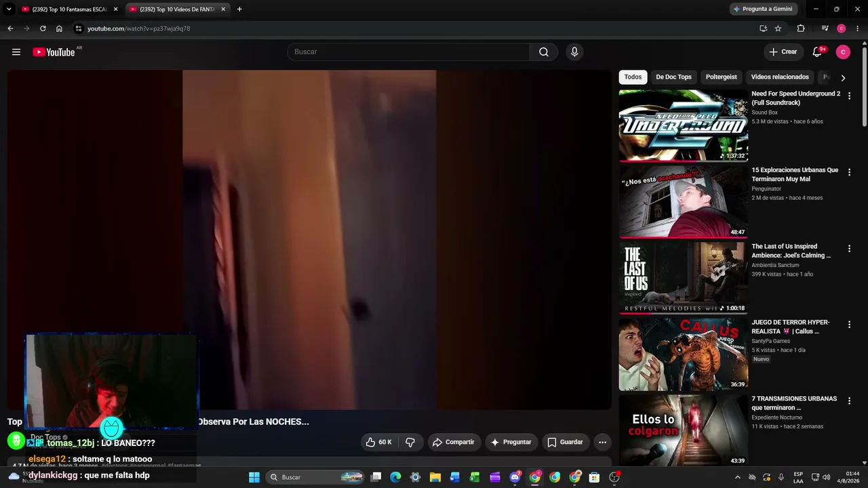Open options for The Last of Us video

[849, 249]
